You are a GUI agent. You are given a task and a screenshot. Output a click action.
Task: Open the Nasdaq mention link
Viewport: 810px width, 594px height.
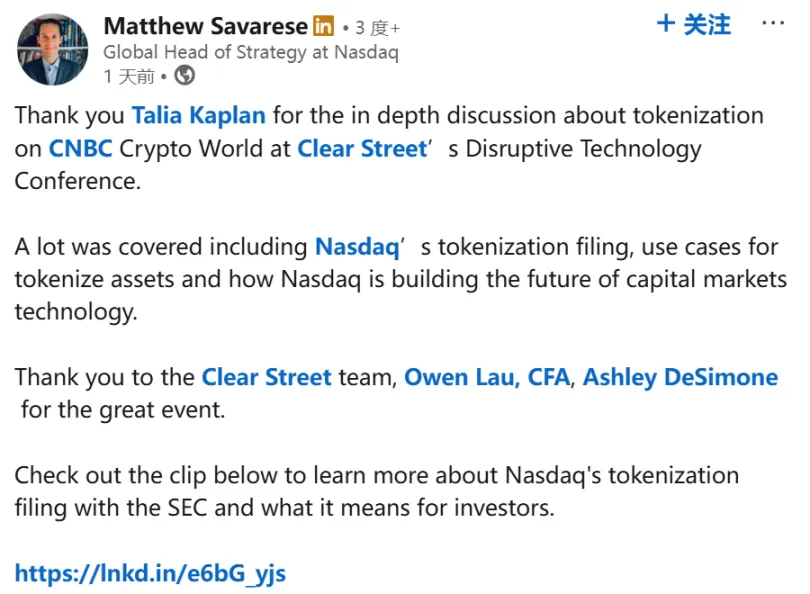(356, 246)
